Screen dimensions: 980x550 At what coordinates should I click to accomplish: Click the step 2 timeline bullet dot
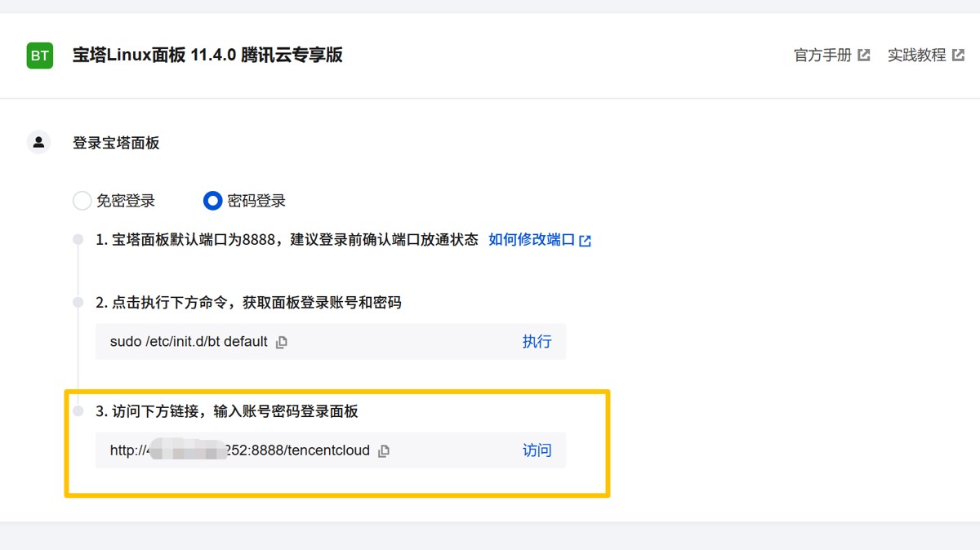tap(78, 302)
